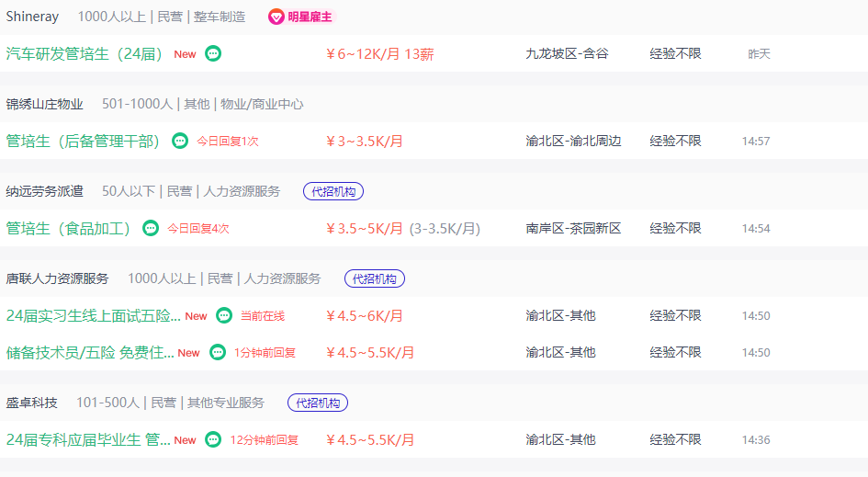Click 代招机构 badge next to 唐联人力资源服务
868x477 pixels.
pos(375,278)
